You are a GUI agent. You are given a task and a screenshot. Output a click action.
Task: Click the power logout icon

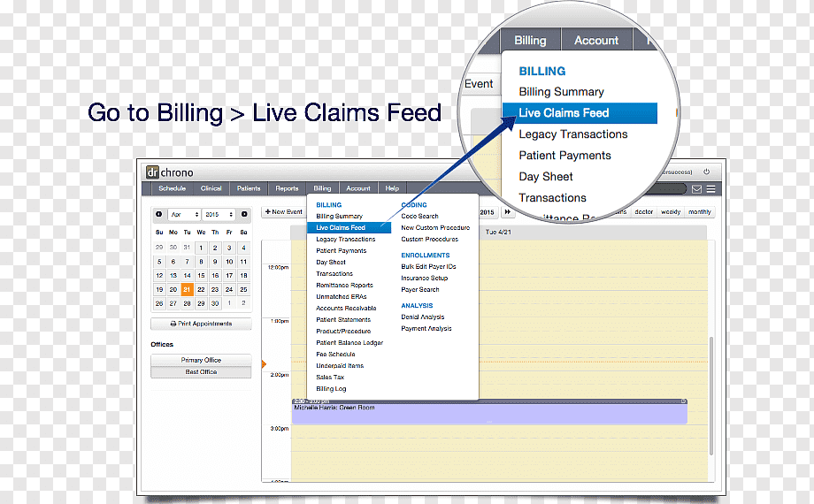(x=706, y=172)
